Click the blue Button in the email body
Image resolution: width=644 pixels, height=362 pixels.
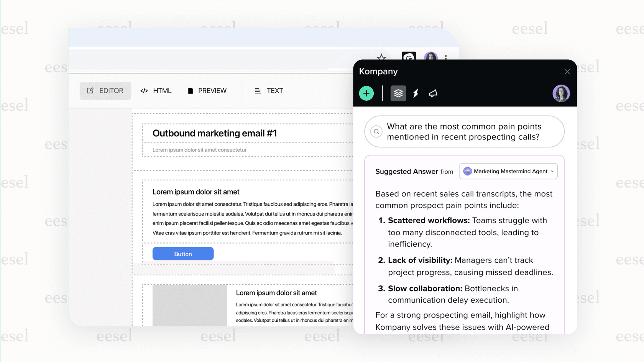coord(183,254)
